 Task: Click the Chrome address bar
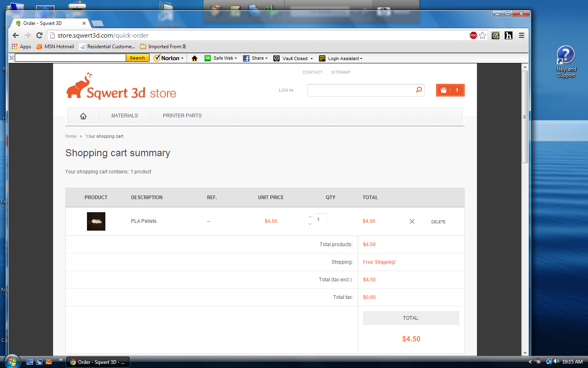pos(261,36)
